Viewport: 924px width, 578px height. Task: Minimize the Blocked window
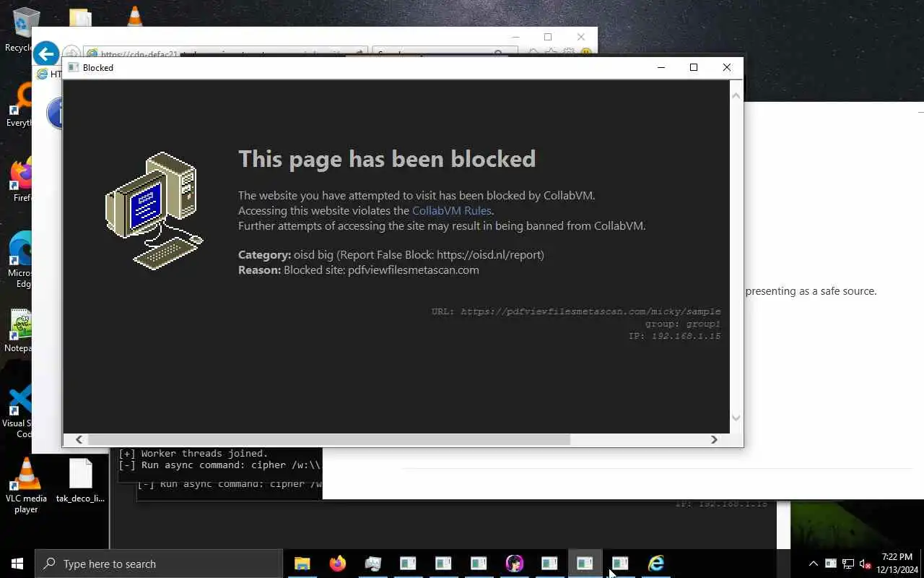661,67
